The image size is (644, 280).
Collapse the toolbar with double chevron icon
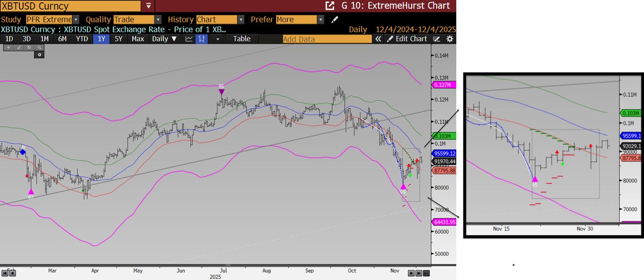tap(378, 39)
